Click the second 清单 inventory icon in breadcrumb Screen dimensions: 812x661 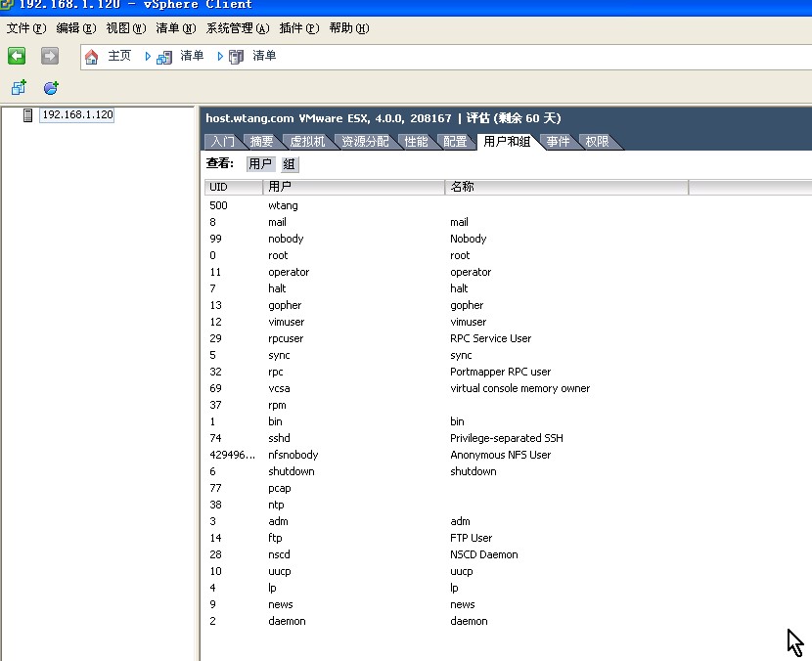[236, 57]
